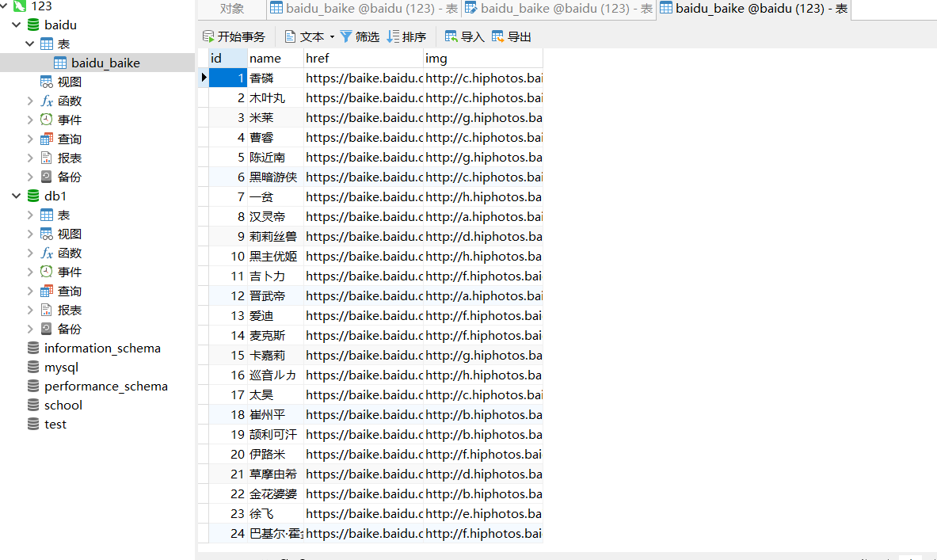Click the Filter (筛选) funnel icon
This screenshot has height=560, width=937.
pos(346,36)
